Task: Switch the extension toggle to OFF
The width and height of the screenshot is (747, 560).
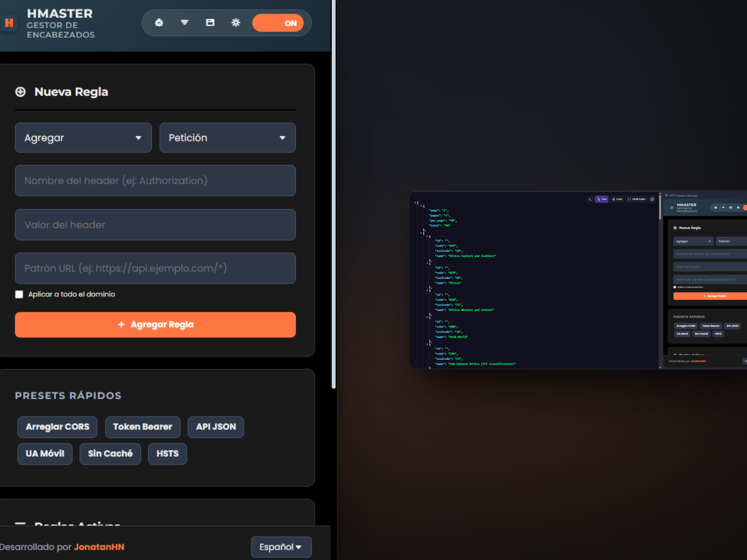Action: [x=279, y=23]
